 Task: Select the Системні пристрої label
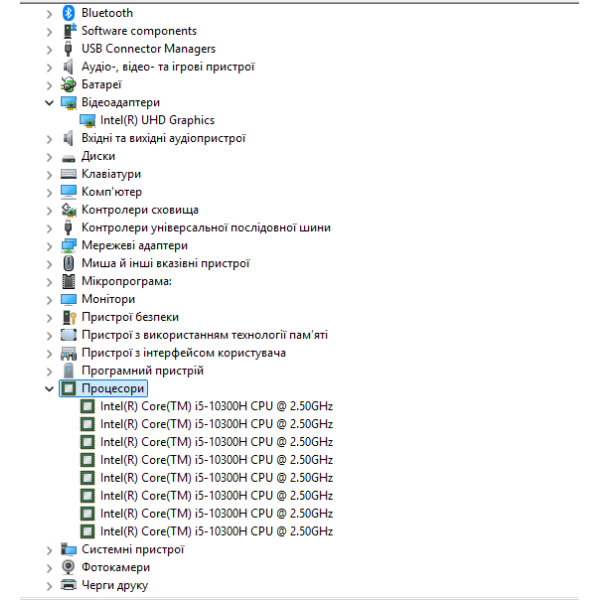(x=133, y=550)
